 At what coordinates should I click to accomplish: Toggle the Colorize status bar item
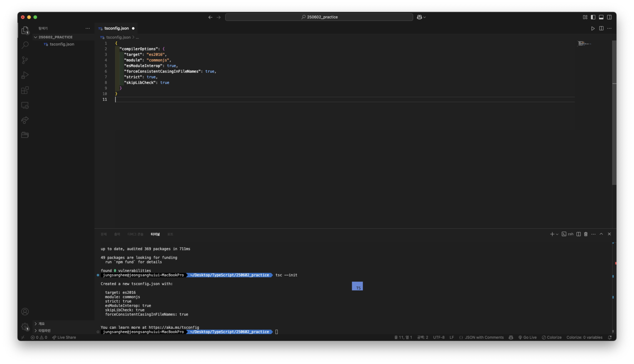551,337
